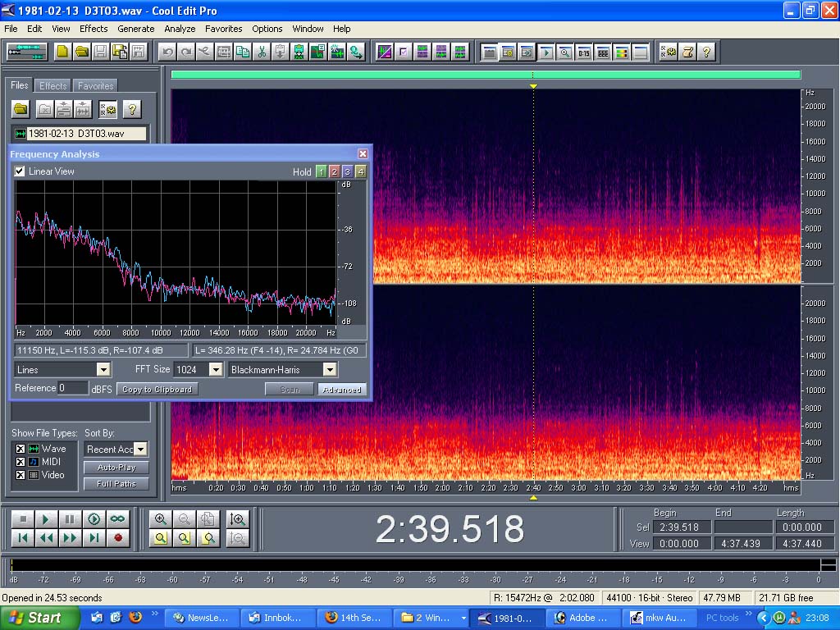The width and height of the screenshot is (840, 630).
Task: Toggle Hold button 3 in Frequency Analysis
Action: [x=347, y=172]
